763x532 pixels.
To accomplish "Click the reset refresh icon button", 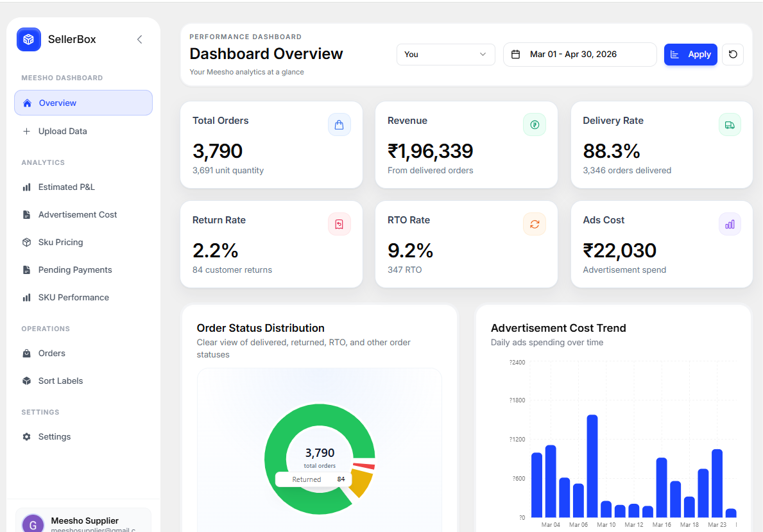I will point(733,55).
